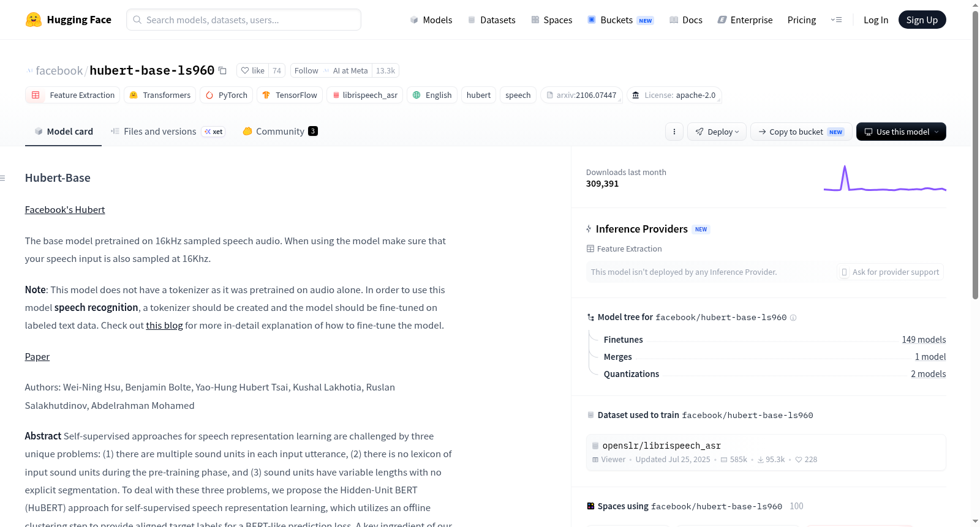Open the Use this model dropdown
This screenshot has width=980, height=527.
(x=901, y=132)
